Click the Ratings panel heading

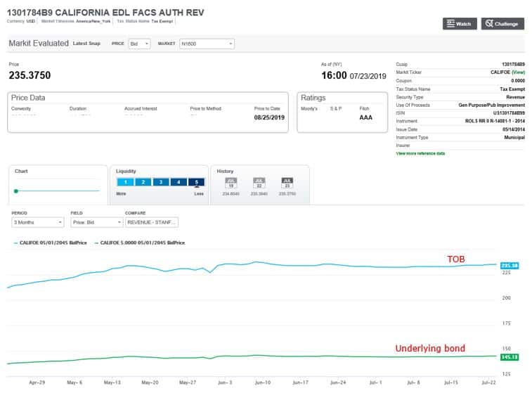(313, 98)
